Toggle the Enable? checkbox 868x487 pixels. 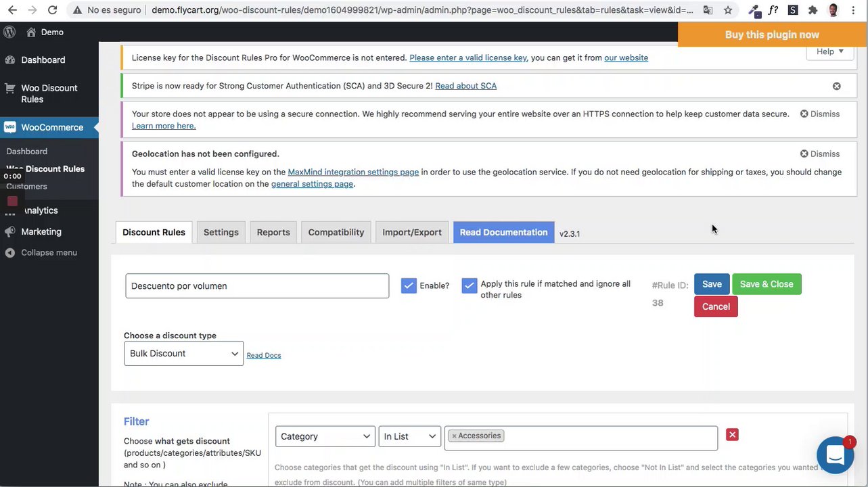[409, 285]
